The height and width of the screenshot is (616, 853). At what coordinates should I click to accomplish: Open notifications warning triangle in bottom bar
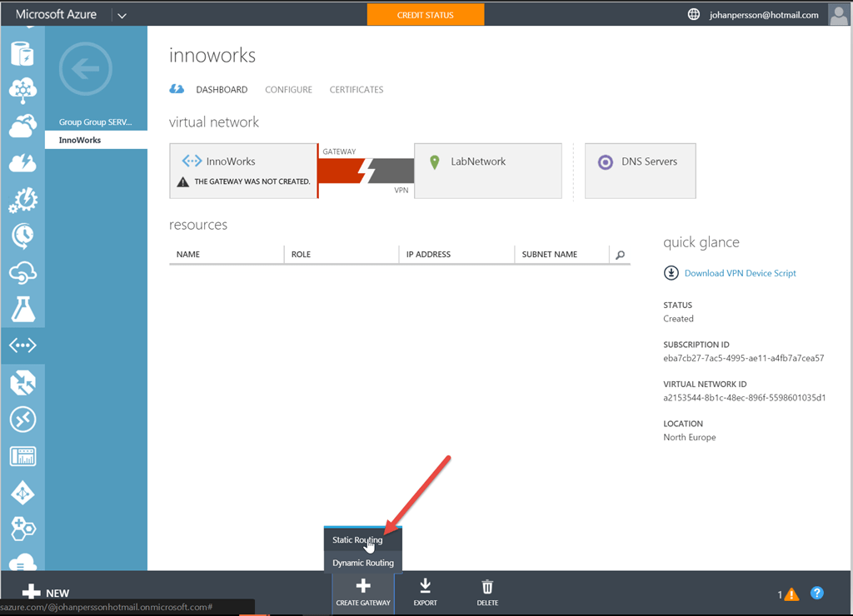click(x=791, y=594)
